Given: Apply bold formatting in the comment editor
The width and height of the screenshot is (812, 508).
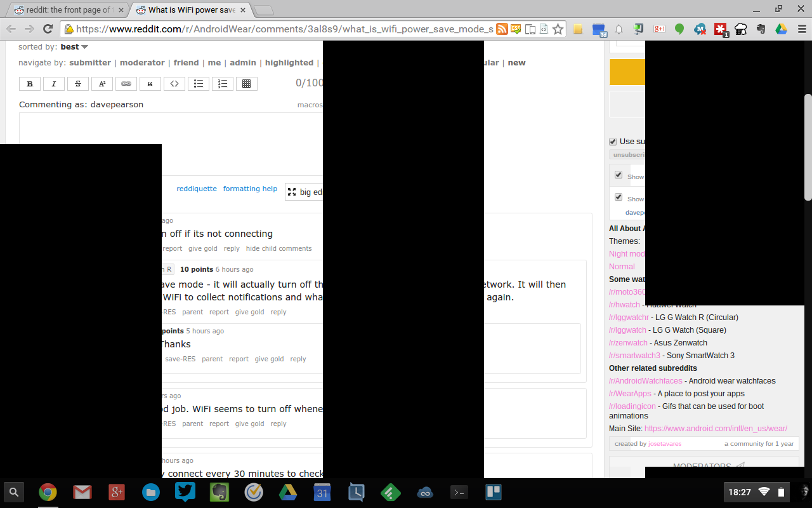Looking at the screenshot, I should pyautogui.click(x=29, y=83).
